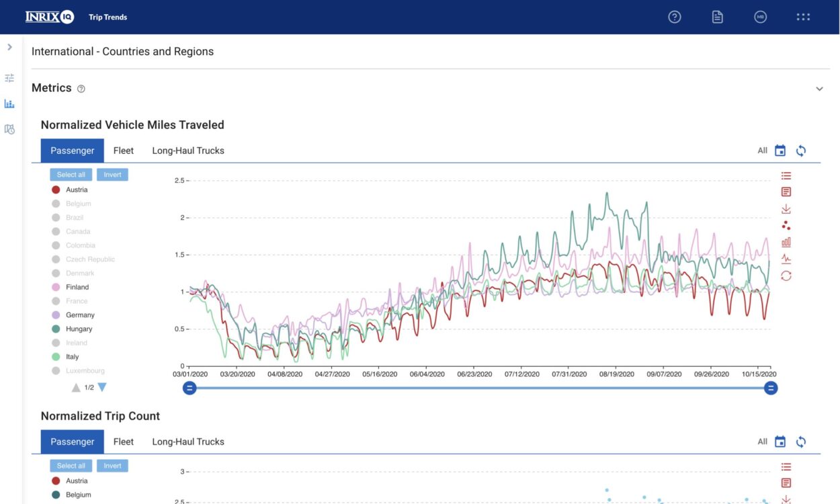Reset the chart with the refresh icon
The image size is (840, 504).
(786, 276)
